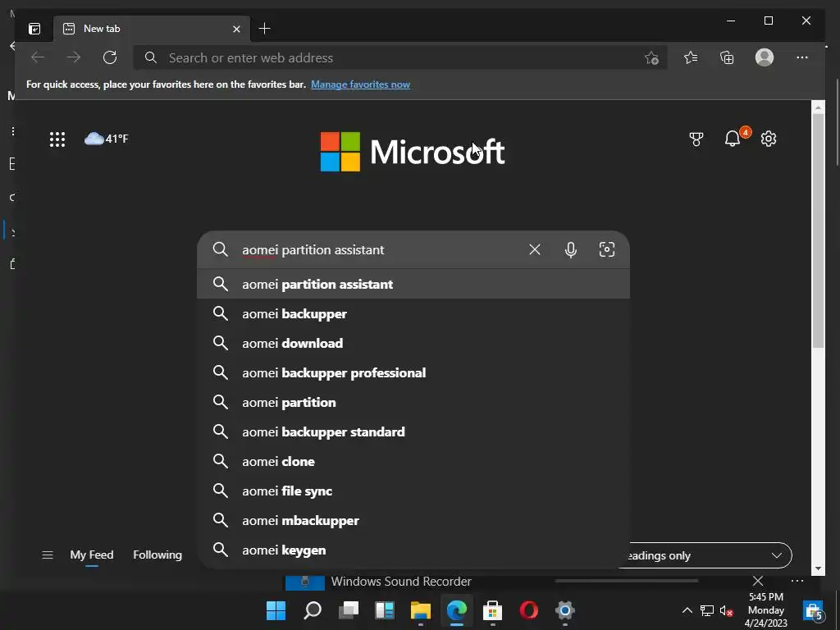
Task: Open a new tab with plus button
Action: click(264, 29)
